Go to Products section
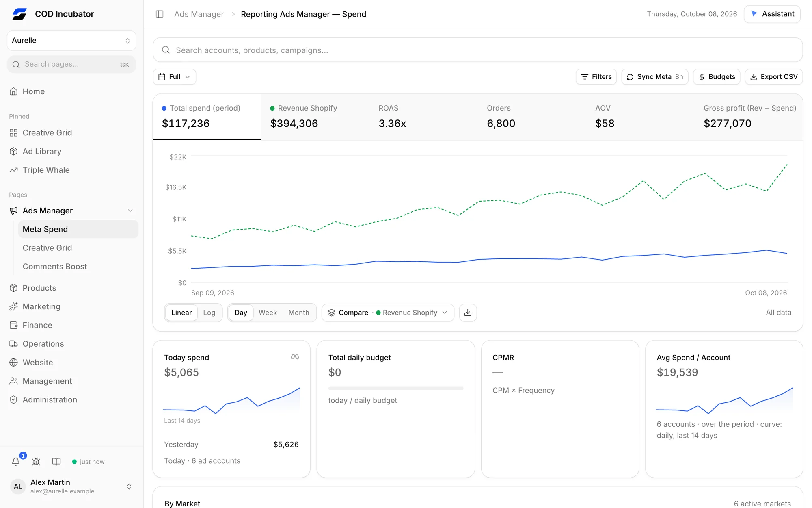812x508 pixels. coord(71,288)
